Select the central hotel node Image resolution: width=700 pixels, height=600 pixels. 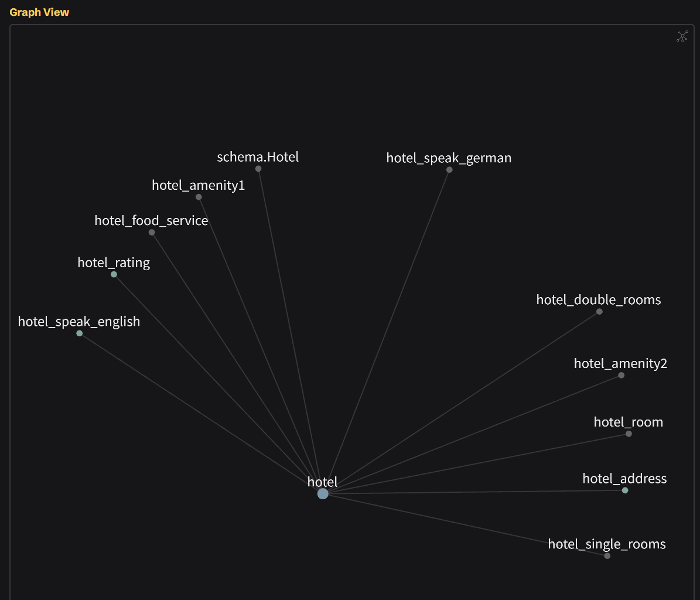(323, 494)
